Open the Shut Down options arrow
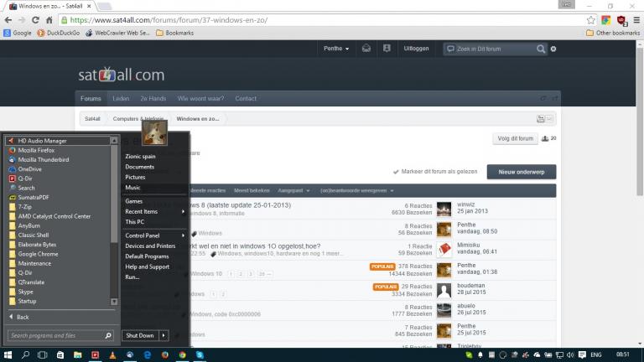Screen dimensions: 644x362 (164, 336)
